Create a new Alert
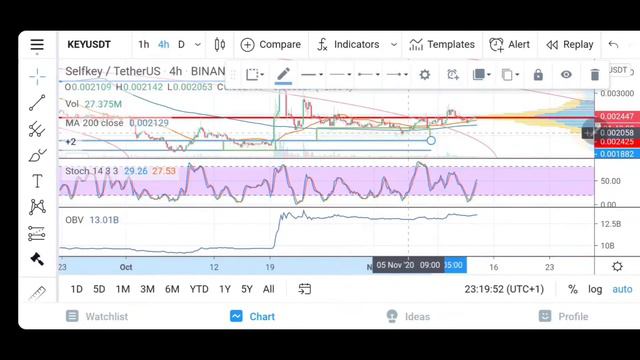The height and width of the screenshot is (360, 640). click(509, 44)
